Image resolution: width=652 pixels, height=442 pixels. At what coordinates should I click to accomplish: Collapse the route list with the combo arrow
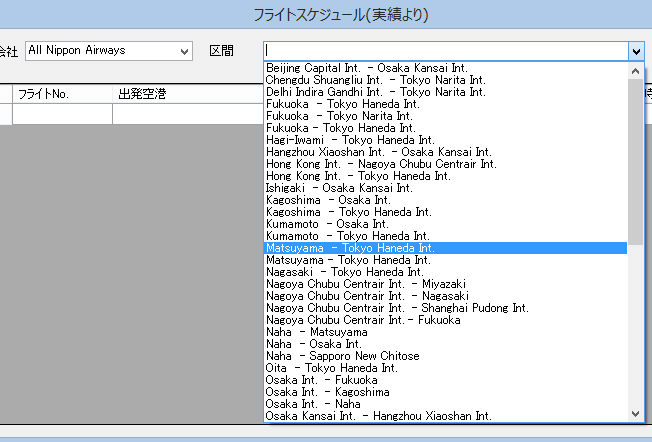(636, 51)
